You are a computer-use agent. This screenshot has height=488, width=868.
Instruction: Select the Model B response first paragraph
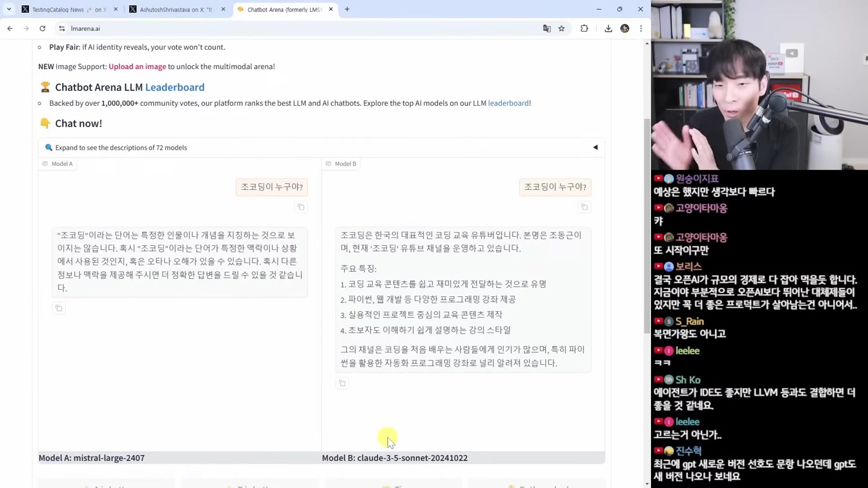click(x=461, y=242)
